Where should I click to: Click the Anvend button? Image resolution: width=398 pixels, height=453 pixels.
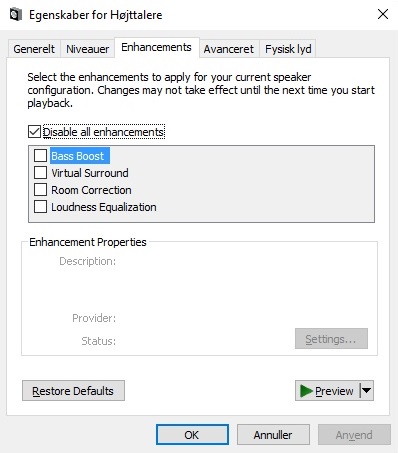coord(354,434)
